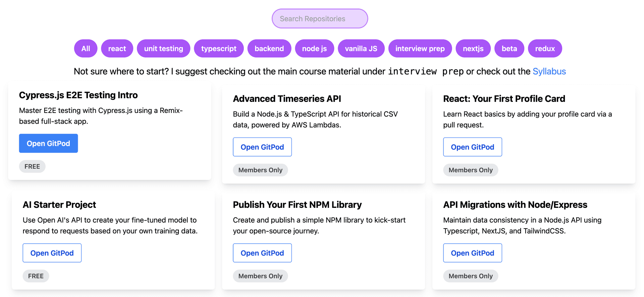Select the unit testing filter pill

[164, 49]
